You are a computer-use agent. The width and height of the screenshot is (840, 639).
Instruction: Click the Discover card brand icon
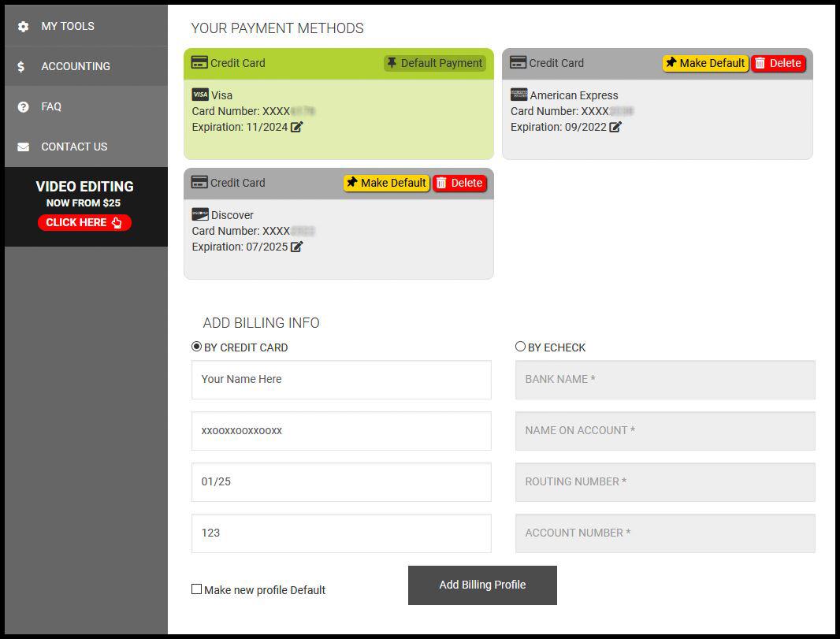pyautogui.click(x=199, y=214)
